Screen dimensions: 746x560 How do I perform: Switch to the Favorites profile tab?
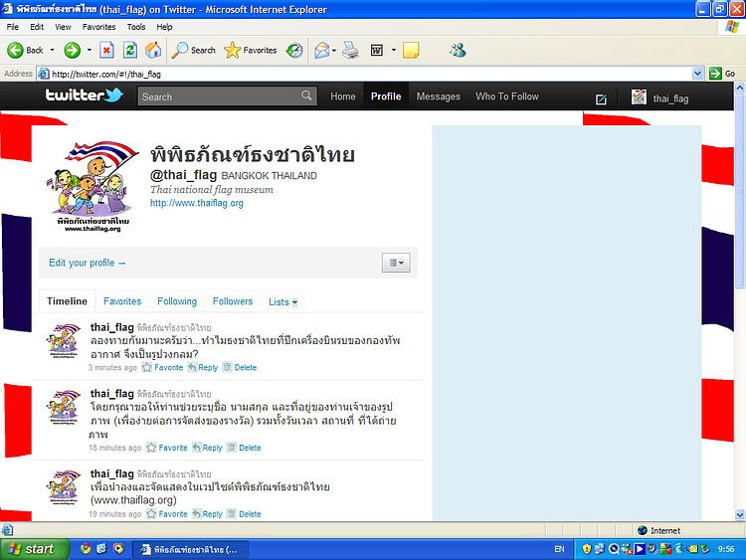click(122, 301)
